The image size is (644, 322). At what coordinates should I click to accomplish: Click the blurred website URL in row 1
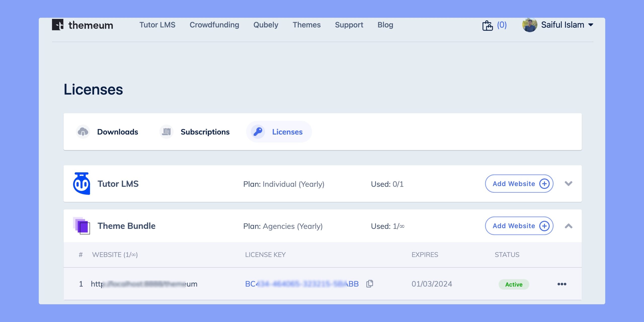(144, 284)
